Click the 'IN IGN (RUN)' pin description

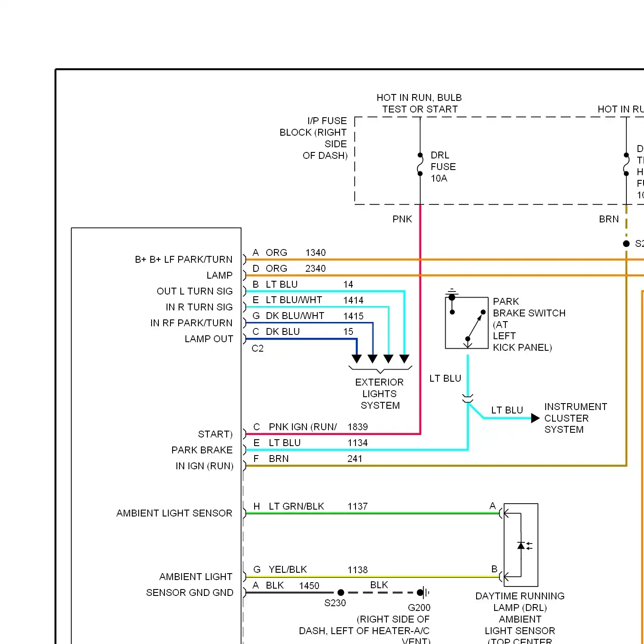(x=204, y=466)
